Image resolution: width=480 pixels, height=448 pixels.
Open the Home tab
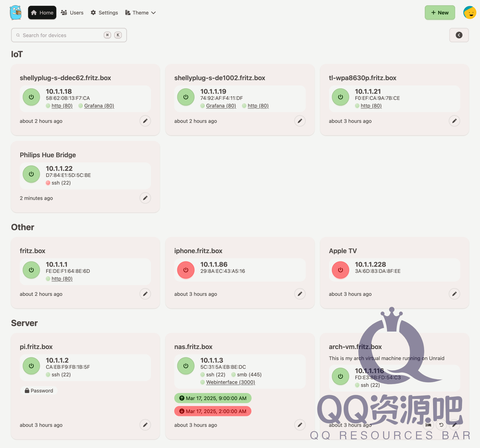tap(42, 12)
